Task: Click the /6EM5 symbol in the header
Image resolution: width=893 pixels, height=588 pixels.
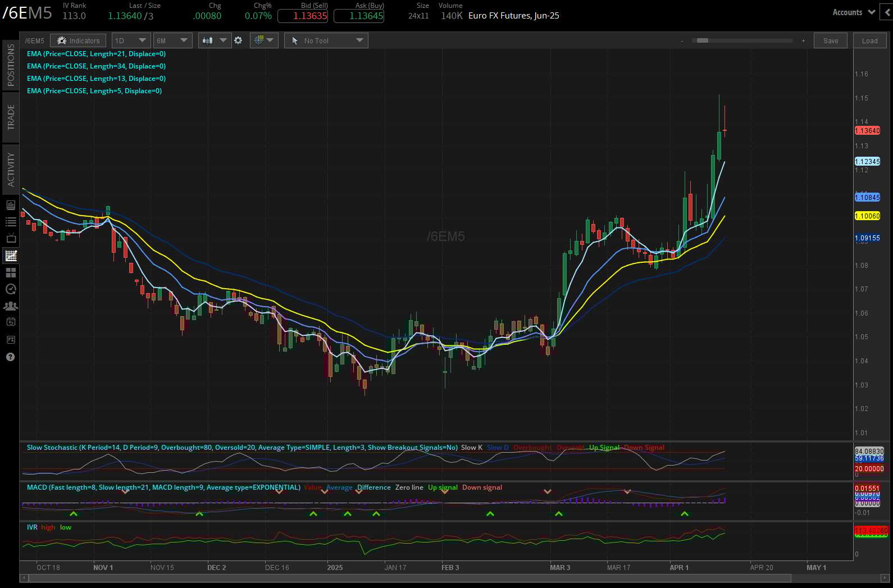Action: 27,13
